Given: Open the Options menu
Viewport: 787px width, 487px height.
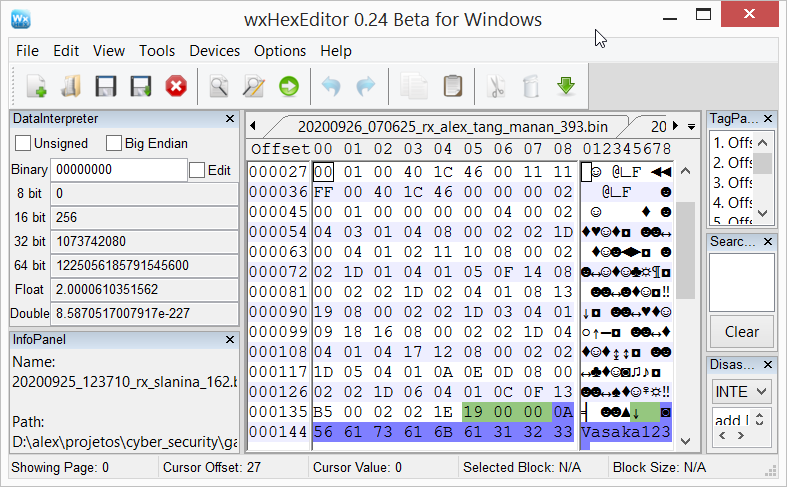Looking at the screenshot, I should coord(280,51).
